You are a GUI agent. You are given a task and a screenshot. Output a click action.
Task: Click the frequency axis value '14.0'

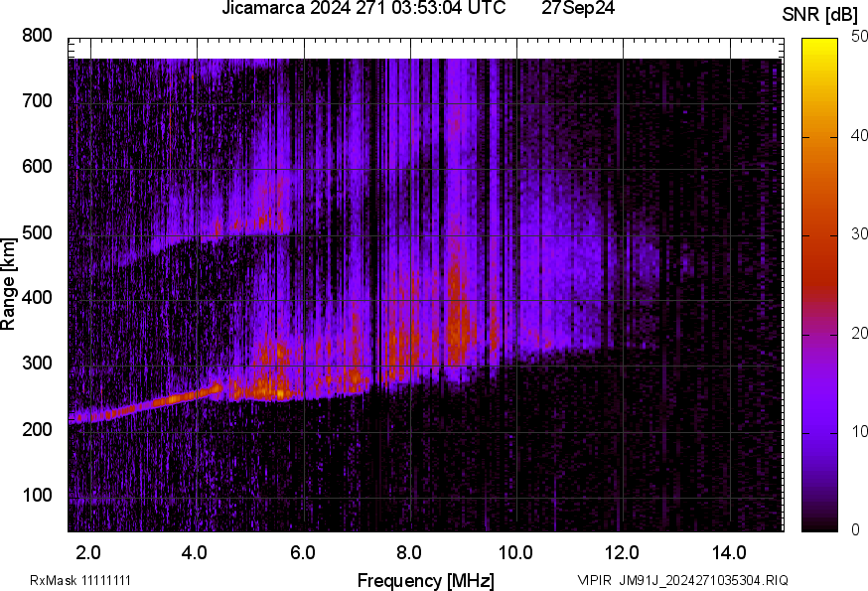coord(729,553)
